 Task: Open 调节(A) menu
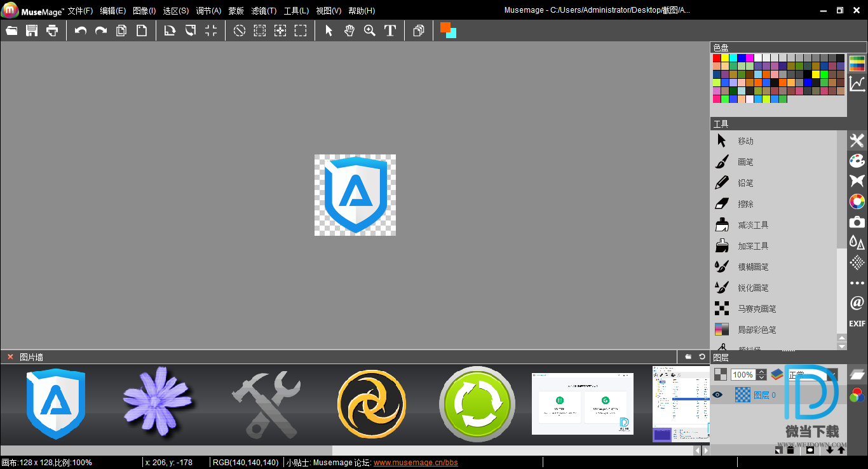pyautogui.click(x=208, y=11)
